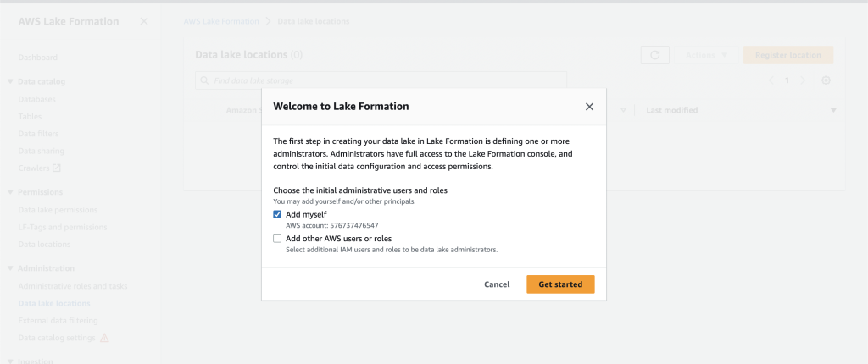Open Data lake permissions in sidebar

pos(58,210)
